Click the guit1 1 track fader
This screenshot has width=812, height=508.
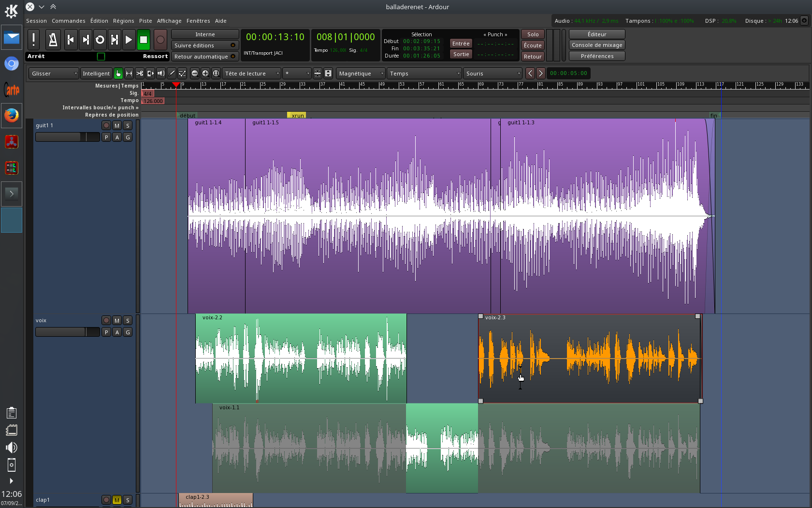pos(67,137)
